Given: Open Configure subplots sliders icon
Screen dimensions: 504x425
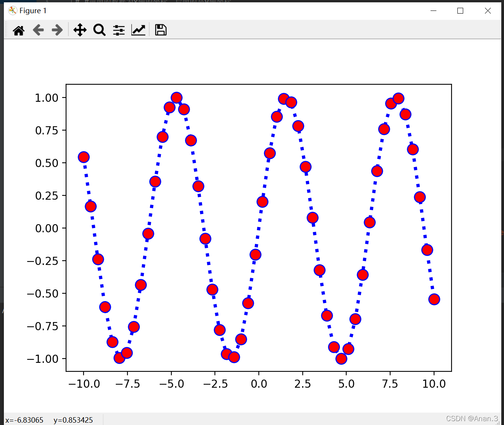Looking at the screenshot, I should pyautogui.click(x=119, y=30).
